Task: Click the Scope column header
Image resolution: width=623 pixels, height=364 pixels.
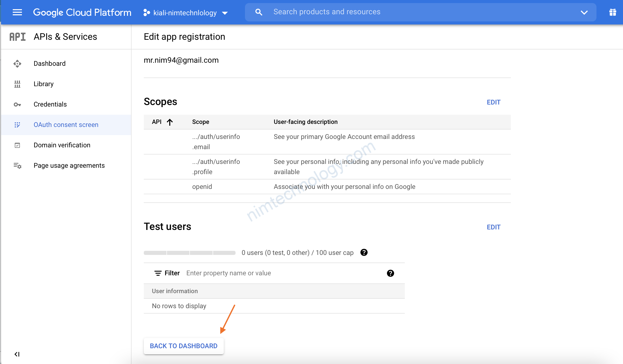Action: coord(201,122)
